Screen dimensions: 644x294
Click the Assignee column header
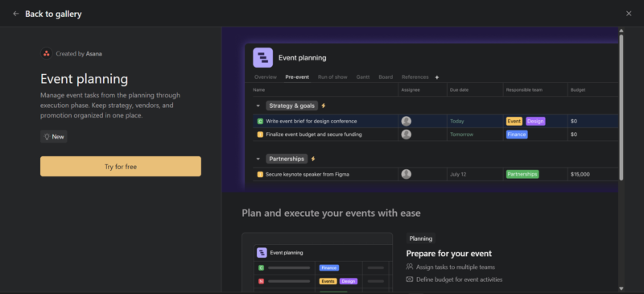411,89
